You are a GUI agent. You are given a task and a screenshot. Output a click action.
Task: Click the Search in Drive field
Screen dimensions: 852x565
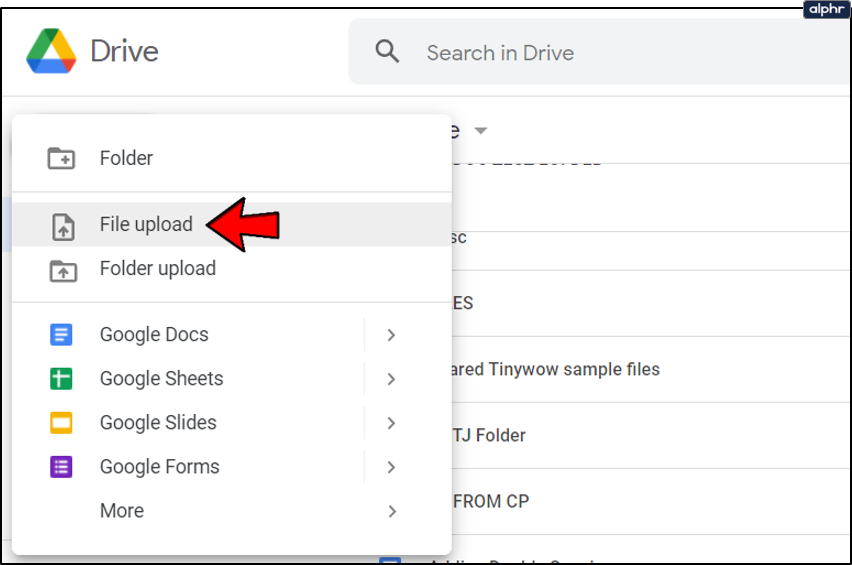600,52
